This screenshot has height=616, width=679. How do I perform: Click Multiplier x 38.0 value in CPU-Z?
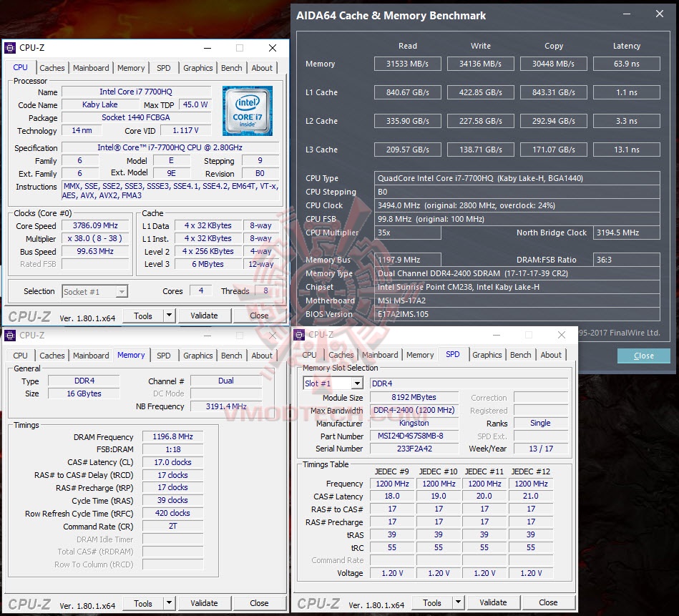click(95, 238)
